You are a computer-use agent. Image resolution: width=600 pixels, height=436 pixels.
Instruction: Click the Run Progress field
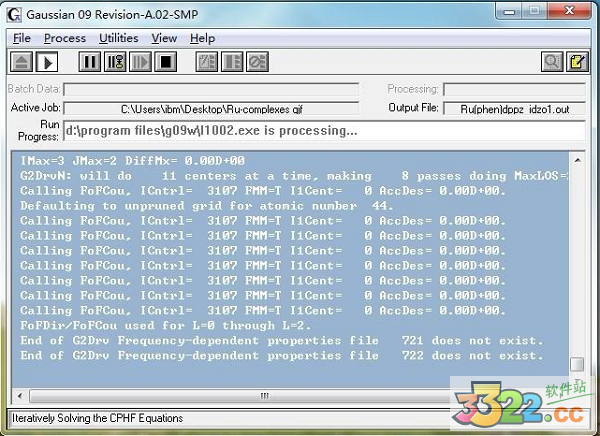point(324,131)
